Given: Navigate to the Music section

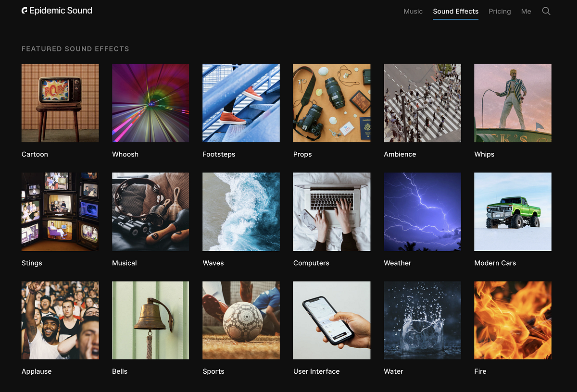Looking at the screenshot, I should pyautogui.click(x=413, y=11).
